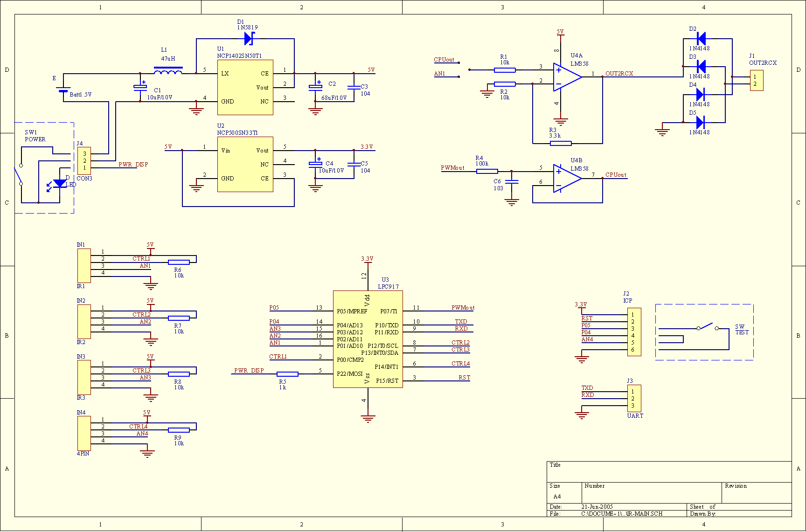Click the L1 47uH inductor coil
The image size is (806, 532).
point(168,71)
